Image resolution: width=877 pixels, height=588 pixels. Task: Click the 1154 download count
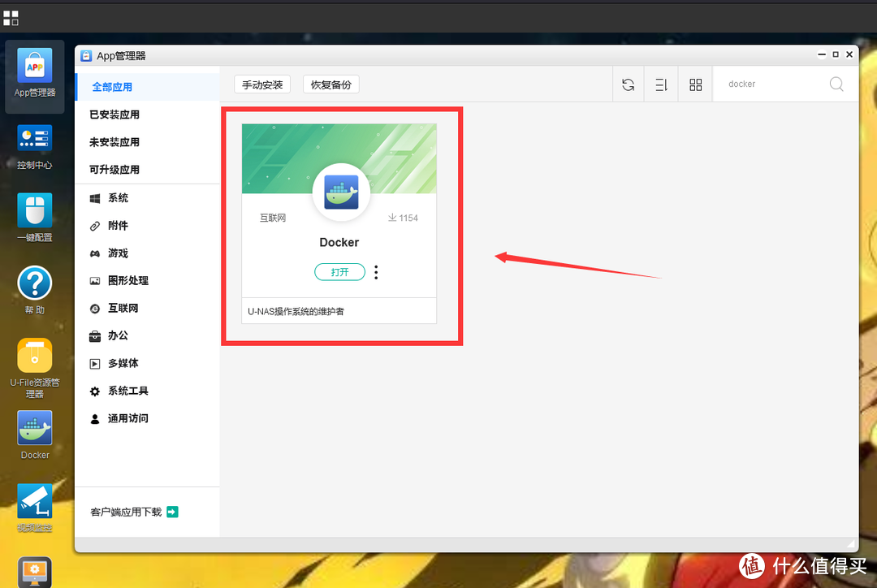tap(404, 218)
